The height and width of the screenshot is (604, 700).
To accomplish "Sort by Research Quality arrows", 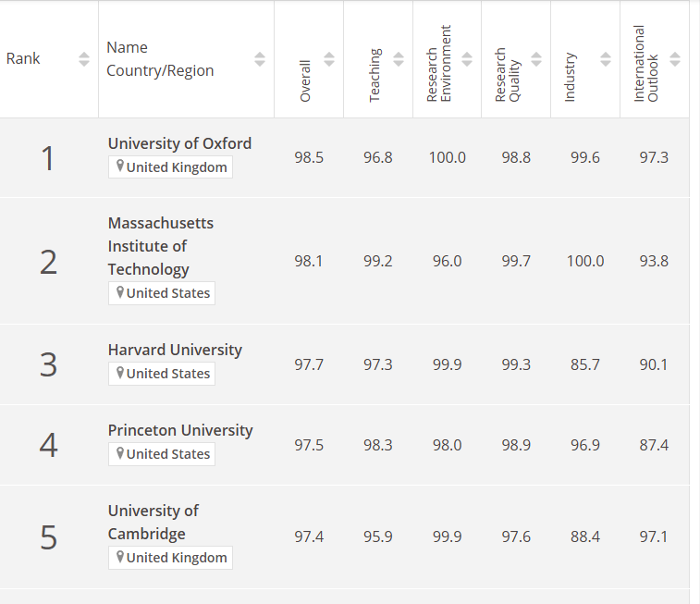I will click(536, 59).
